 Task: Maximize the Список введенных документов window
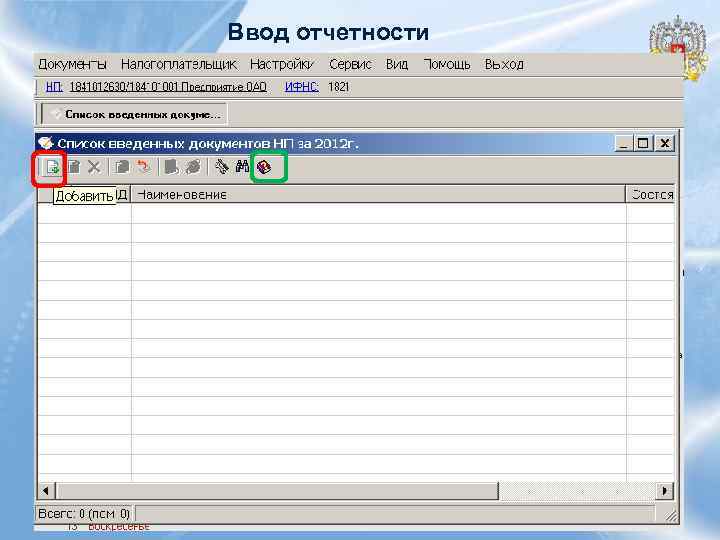[x=643, y=143]
